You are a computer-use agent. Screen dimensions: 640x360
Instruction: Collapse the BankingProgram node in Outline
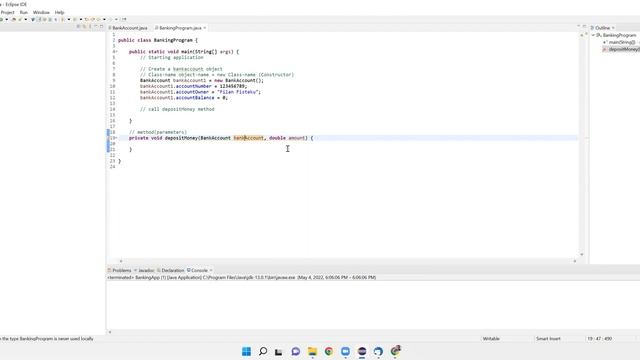click(x=593, y=36)
